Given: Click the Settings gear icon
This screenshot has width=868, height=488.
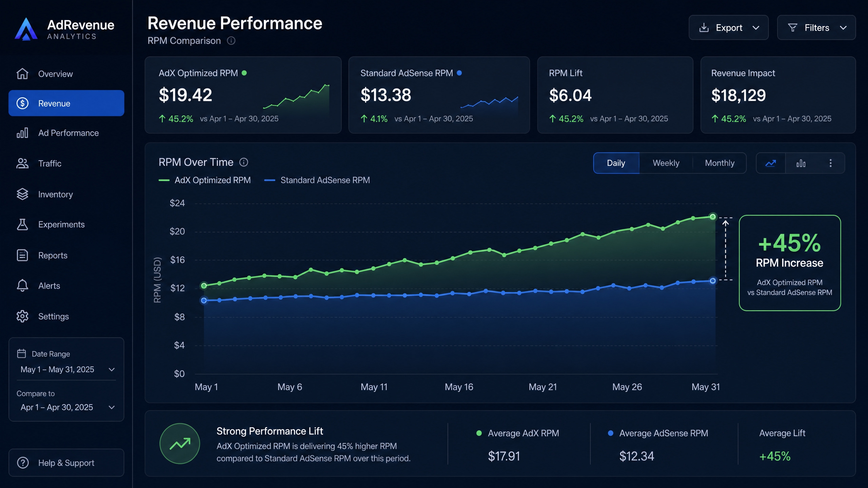Looking at the screenshot, I should click(x=22, y=316).
